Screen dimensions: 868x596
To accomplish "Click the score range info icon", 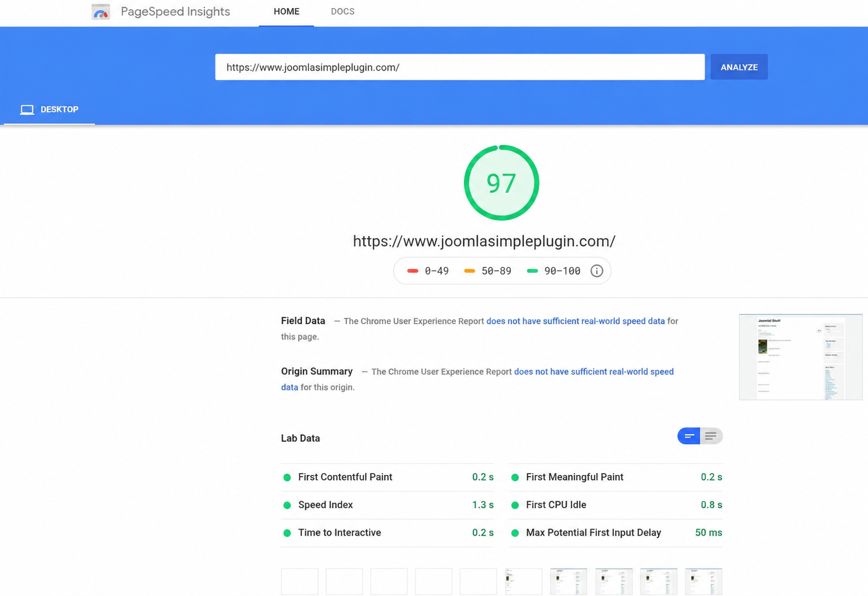I will pos(597,271).
